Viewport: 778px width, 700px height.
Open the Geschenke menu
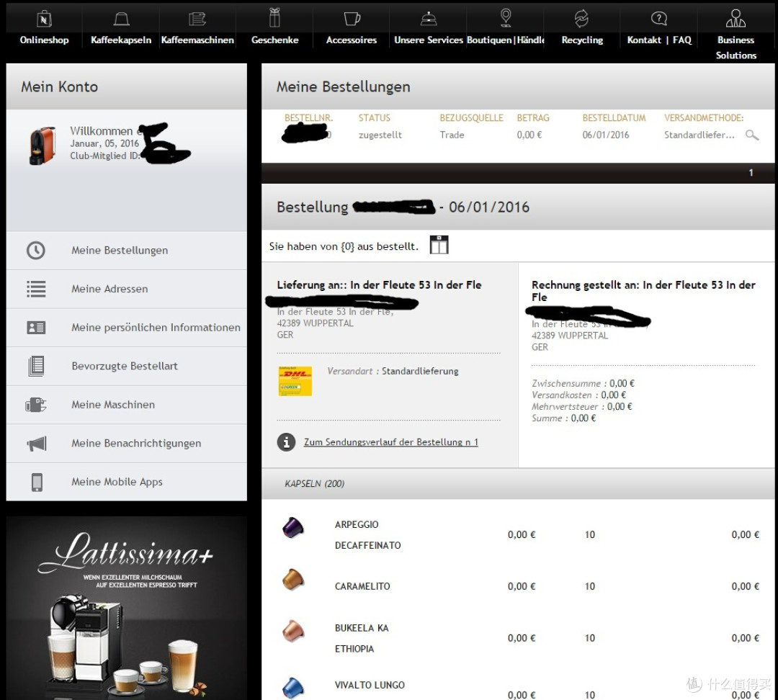pos(275,40)
